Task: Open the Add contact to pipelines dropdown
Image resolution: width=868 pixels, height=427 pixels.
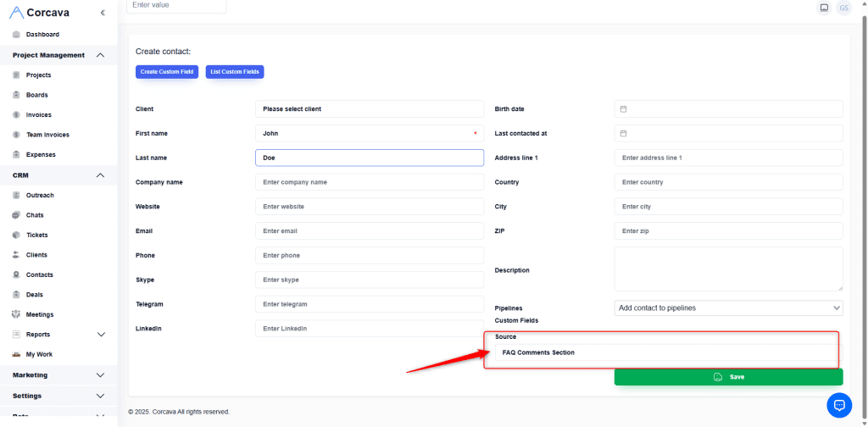Action: tap(728, 308)
